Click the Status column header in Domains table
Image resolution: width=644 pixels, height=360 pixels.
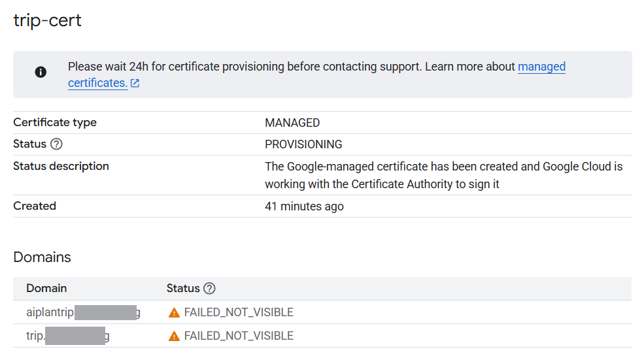[183, 288]
